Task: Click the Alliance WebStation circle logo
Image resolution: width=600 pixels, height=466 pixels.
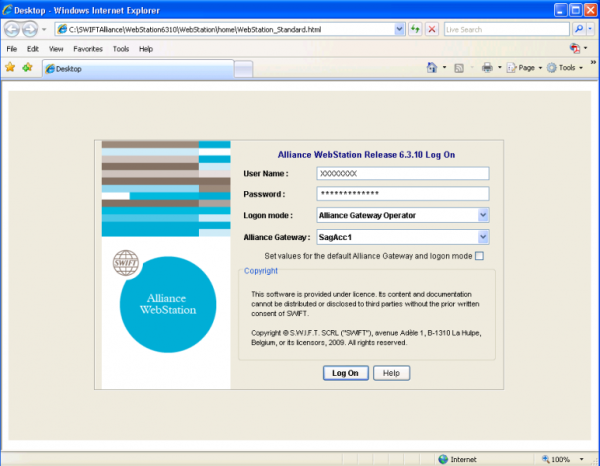Action: (x=168, y=305)
